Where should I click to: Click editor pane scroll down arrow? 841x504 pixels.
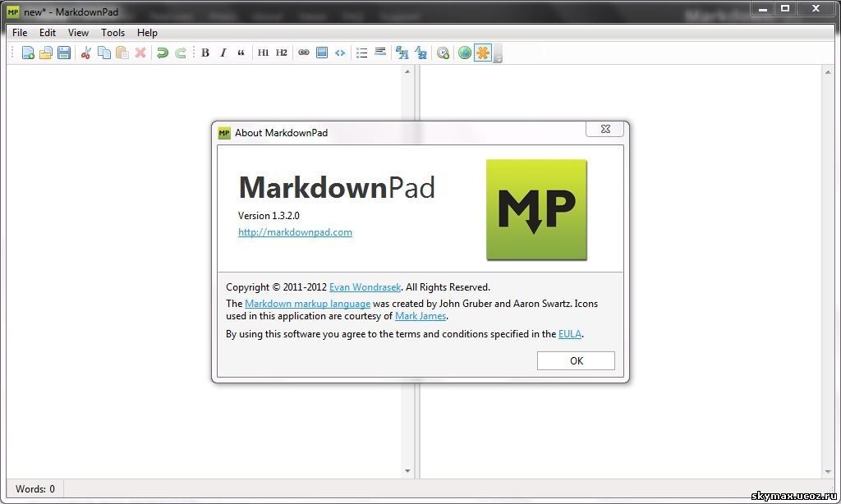[407, 471]
